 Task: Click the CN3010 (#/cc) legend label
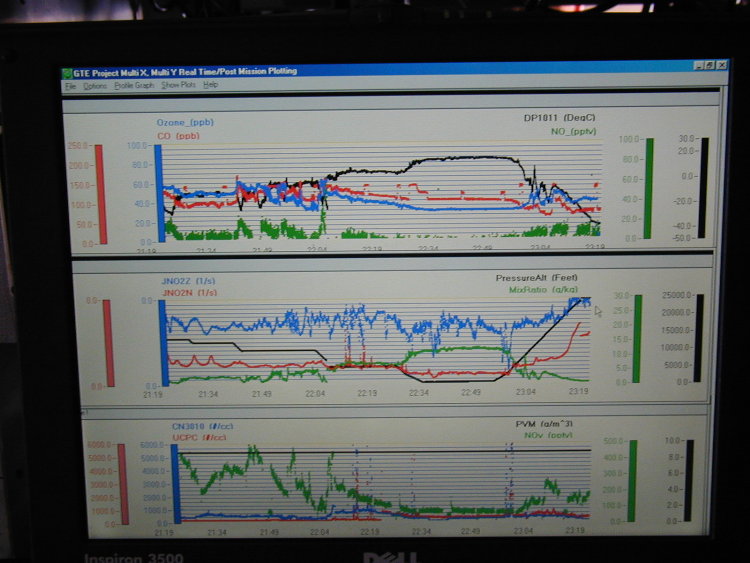(203, 426)
